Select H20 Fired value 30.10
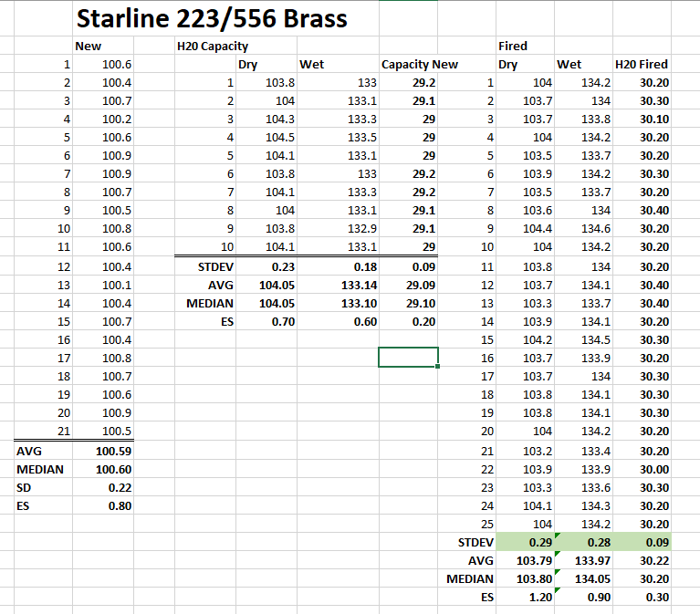The height and width of the screenshot is (614, 700). coord(642,120)
